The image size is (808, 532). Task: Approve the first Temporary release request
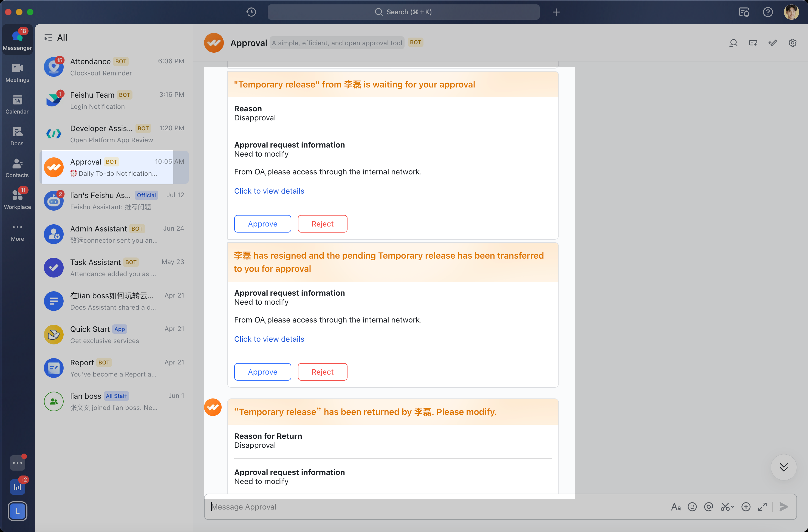coord(262,224)
